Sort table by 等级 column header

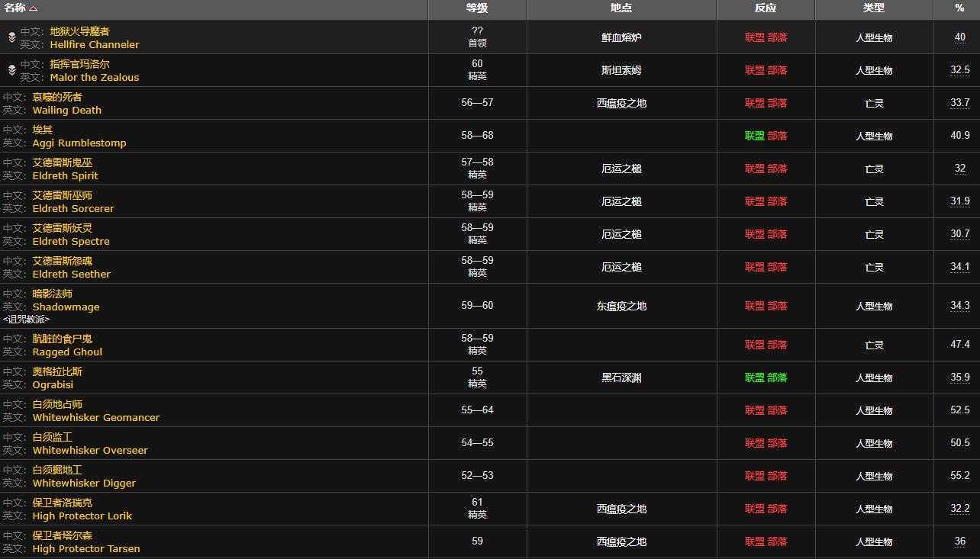tap(477, 9)
